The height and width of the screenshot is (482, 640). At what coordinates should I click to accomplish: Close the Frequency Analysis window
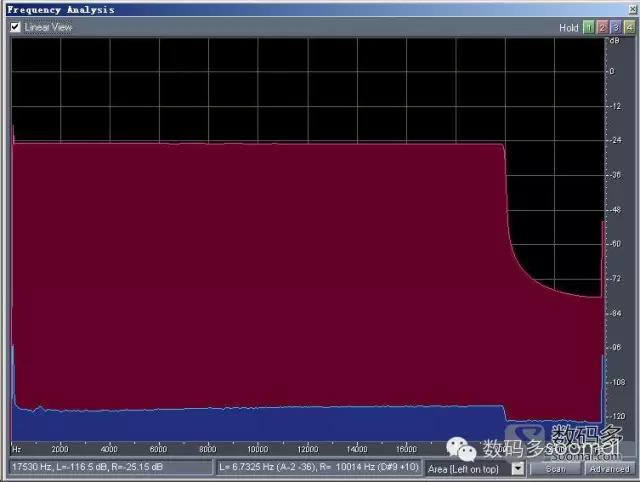click(x=633, y=9)
